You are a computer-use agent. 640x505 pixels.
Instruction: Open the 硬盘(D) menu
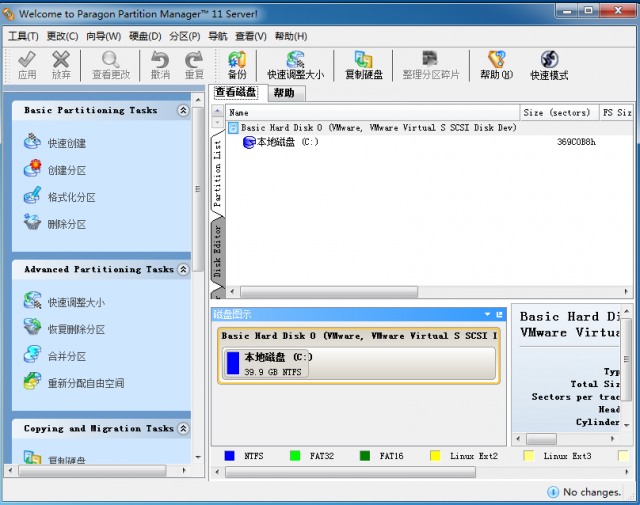point(145,36)
